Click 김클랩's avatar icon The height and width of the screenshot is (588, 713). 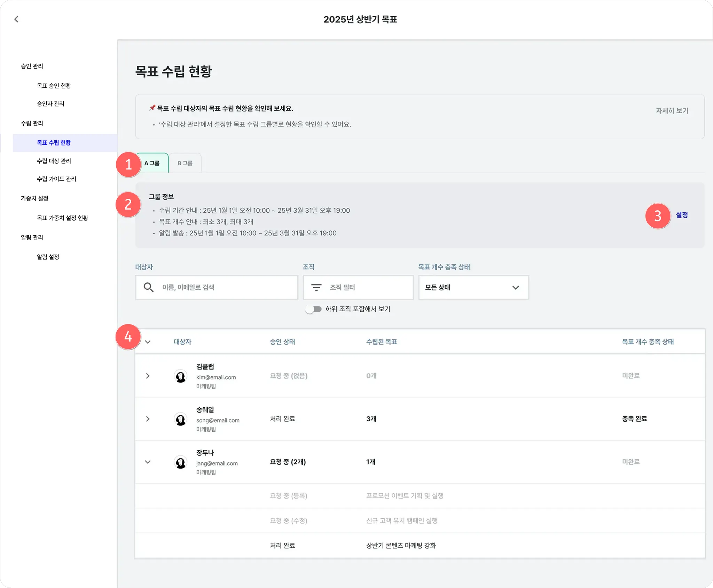[181, 376]
